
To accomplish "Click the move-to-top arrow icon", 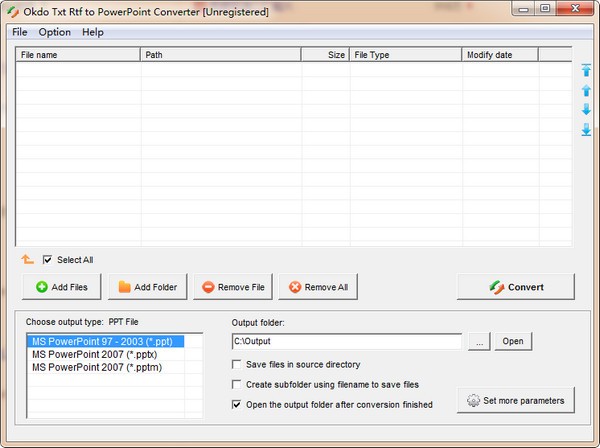I will click(586, 70).
